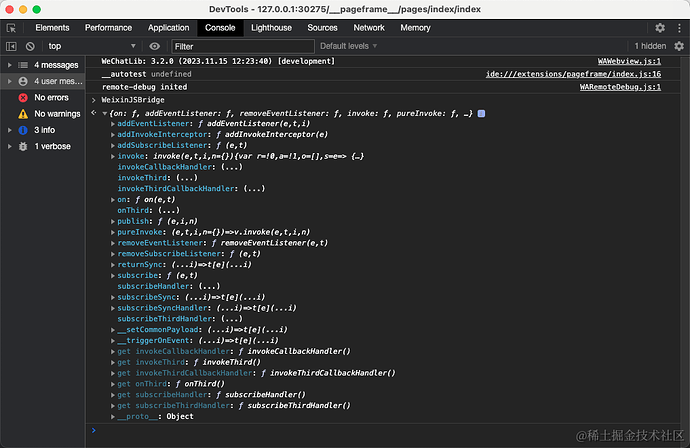Expand get invokeThird accessor
The width and height of the screenshot is (690, 448).
tap(113, 363)
